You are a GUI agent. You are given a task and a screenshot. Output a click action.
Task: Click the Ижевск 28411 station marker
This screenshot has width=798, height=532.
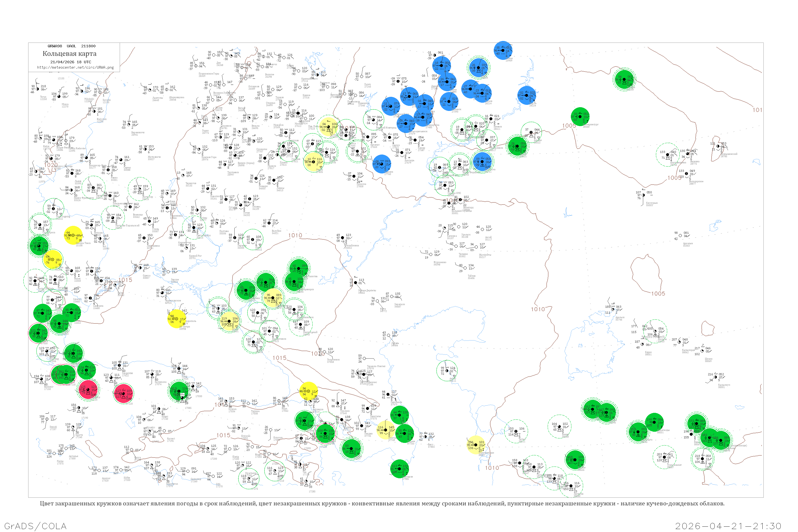pyautogui.click(x=491, y=119)
